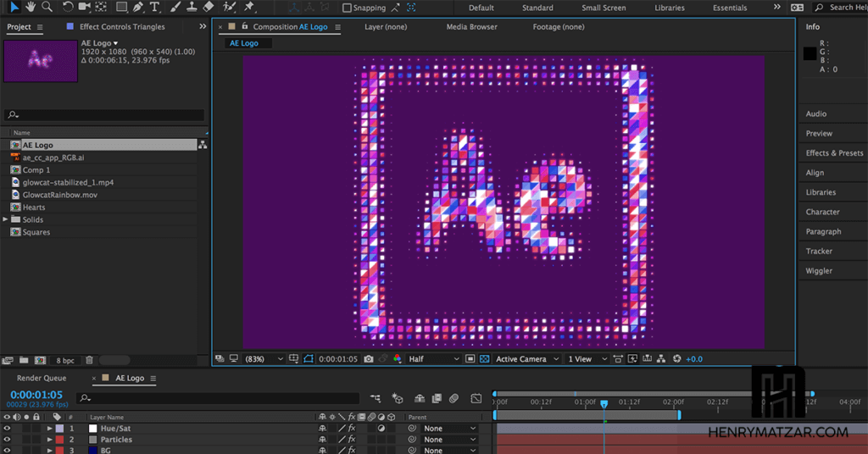This screenshot has width=868, height=454.
Task: Expand the Solids folder
Action: [x=6, y=219]
